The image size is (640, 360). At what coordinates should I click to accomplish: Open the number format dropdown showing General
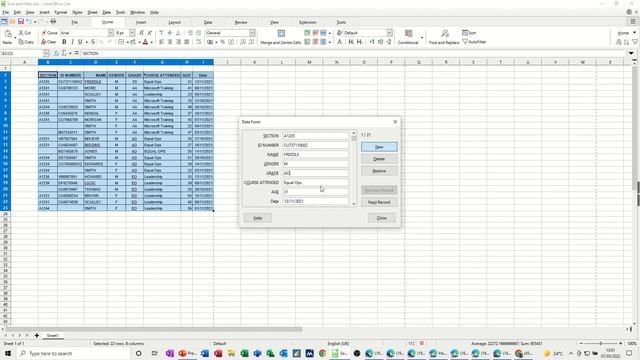252,33
